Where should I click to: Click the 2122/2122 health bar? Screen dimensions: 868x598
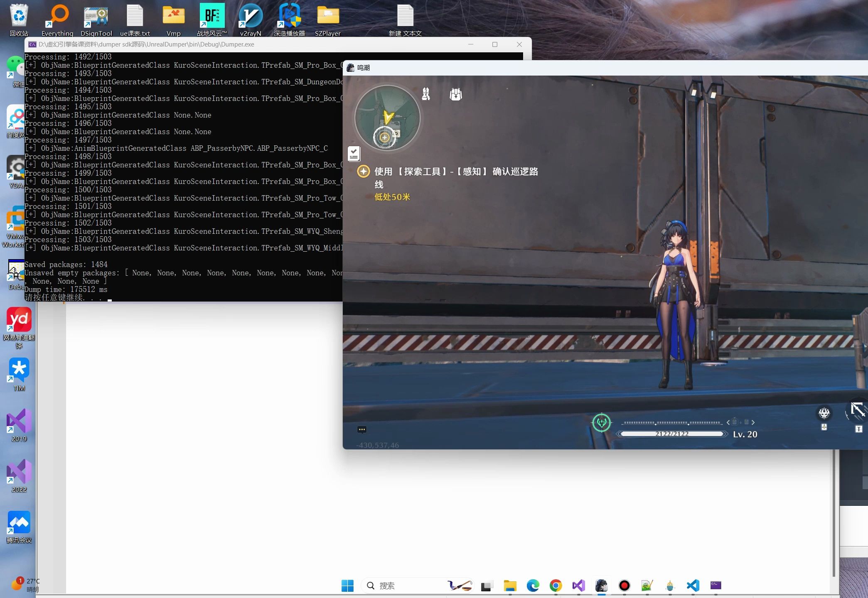(672, 434)
